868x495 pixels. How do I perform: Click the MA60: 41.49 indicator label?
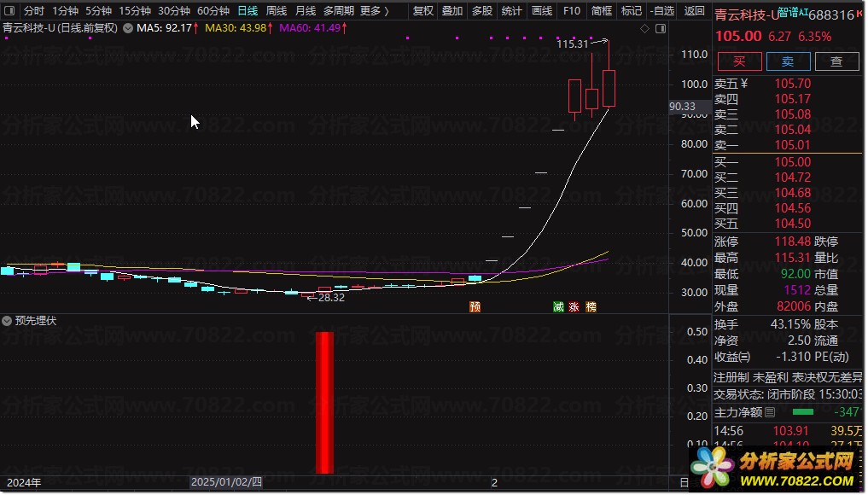click(310, 27)
